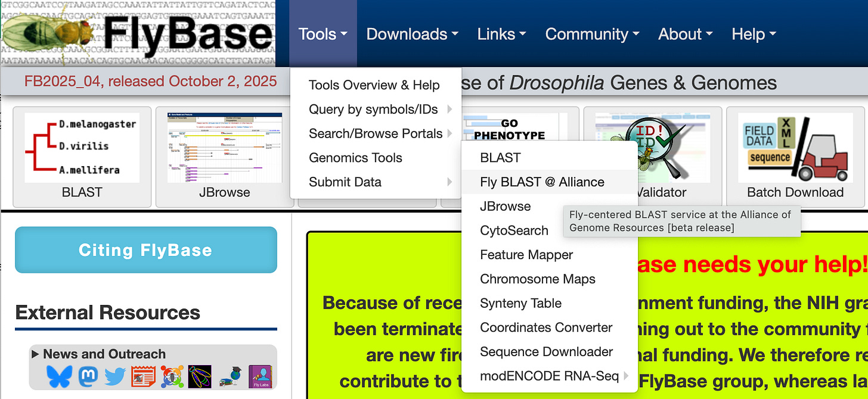Open the globe with graduation cap icon

pyautogui.click(x=229, y=378)
